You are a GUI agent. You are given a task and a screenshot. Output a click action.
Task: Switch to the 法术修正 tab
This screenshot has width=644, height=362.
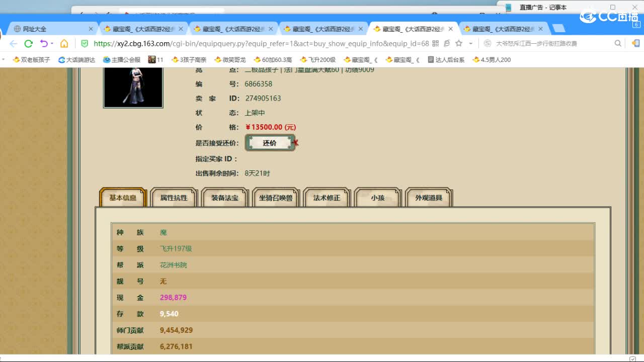tap(327, 198)
